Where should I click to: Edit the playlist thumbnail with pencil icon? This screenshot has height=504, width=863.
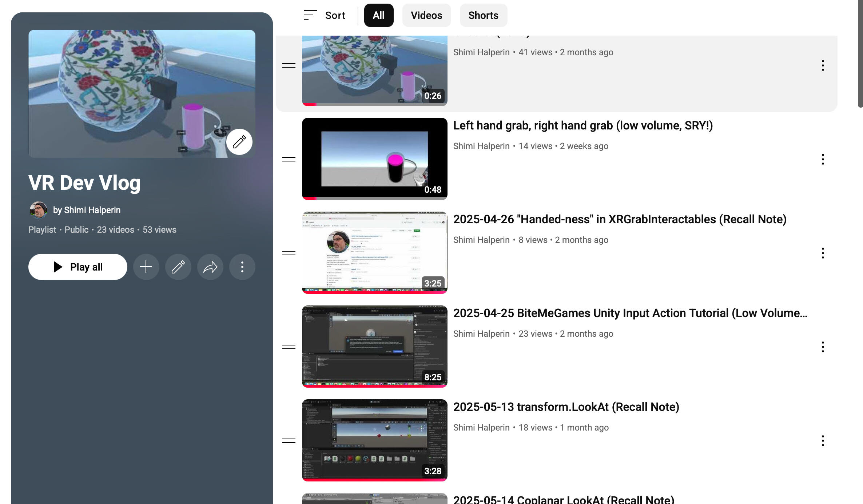point(239,142)
